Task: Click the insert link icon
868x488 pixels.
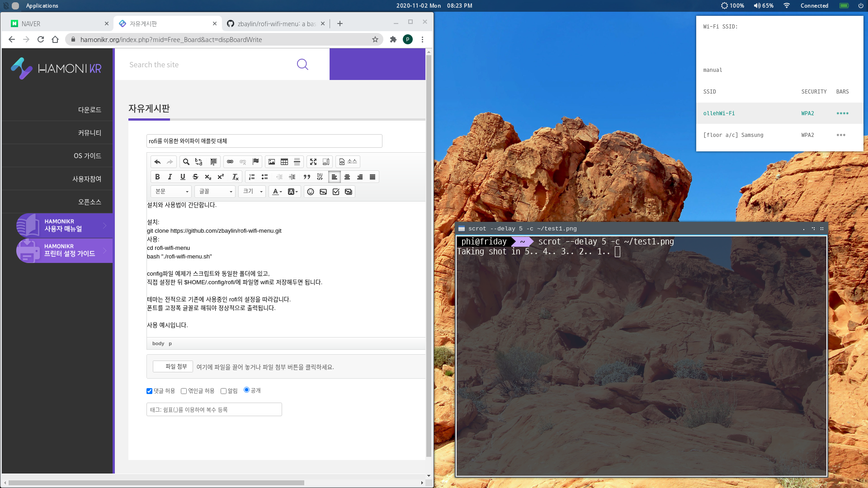Action: pos(230,162)
